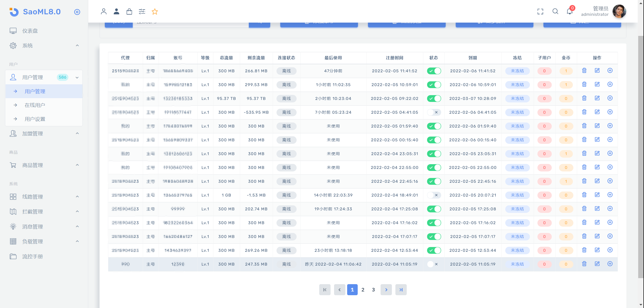Open the search magnifier in header

click(555, 12)
